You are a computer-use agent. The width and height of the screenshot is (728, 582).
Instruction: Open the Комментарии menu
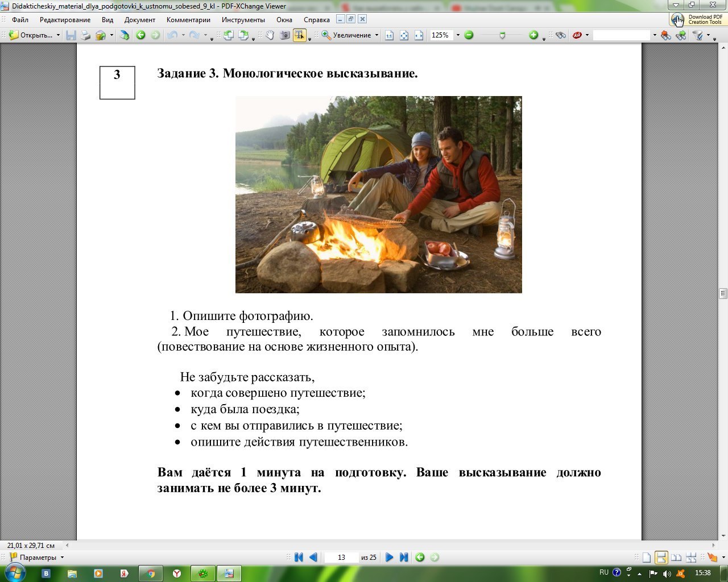pos(188,20)
